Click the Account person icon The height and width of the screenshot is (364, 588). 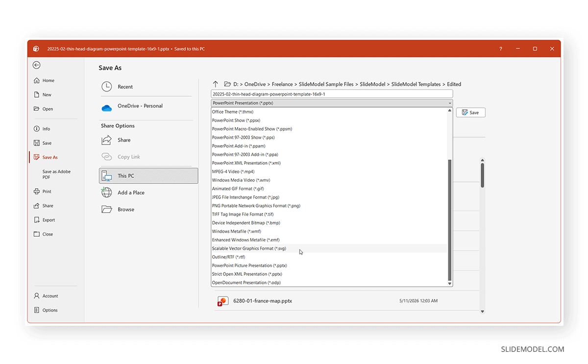37,296
